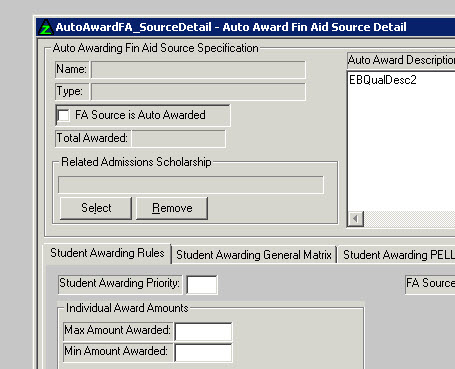The width and height of the screenshot is (455, 369).
Task: Click the Type field
Action: (198, 92)
